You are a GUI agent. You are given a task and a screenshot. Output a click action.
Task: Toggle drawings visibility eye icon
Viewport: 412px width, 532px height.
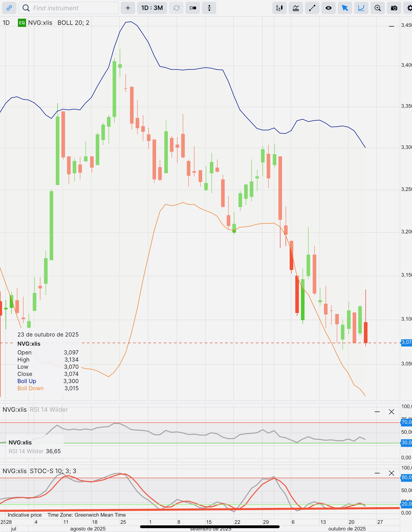(x=329, y=8)
